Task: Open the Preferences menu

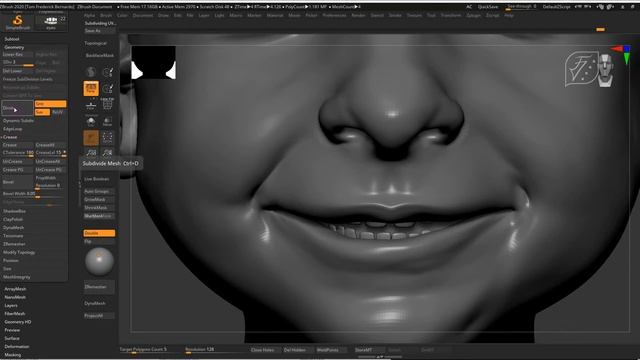Action: click(x=334, y=16)
